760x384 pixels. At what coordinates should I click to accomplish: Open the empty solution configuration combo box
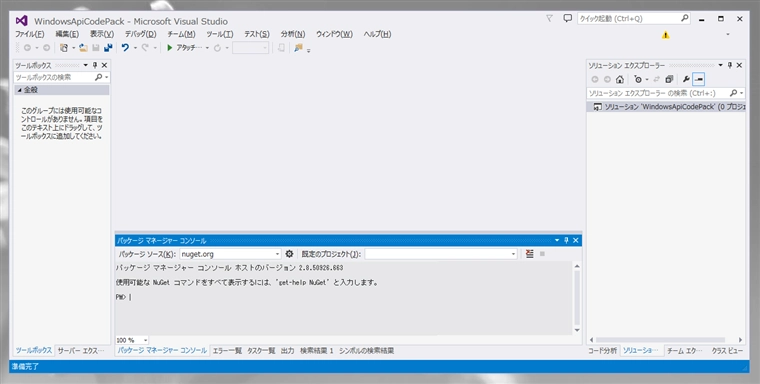pos(250,48)
